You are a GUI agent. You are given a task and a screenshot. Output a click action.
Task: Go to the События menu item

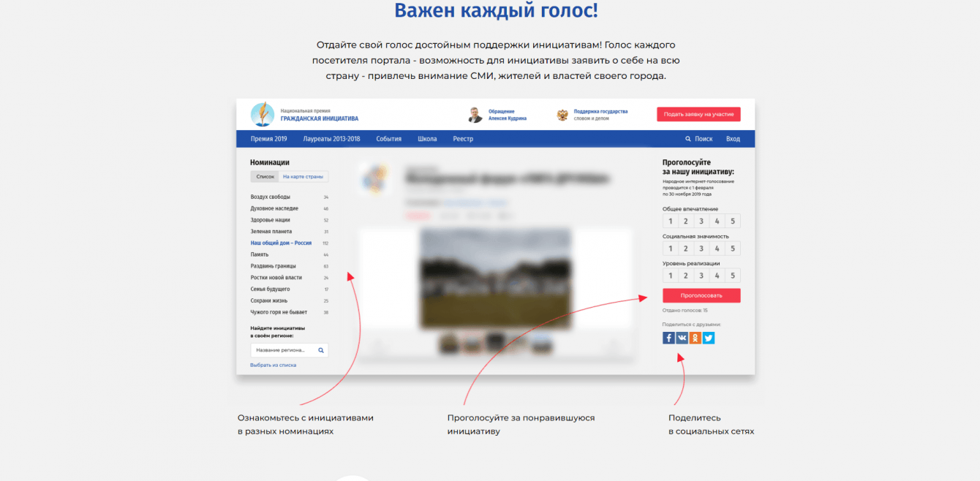pyautogui.click(x=389, y=139)
